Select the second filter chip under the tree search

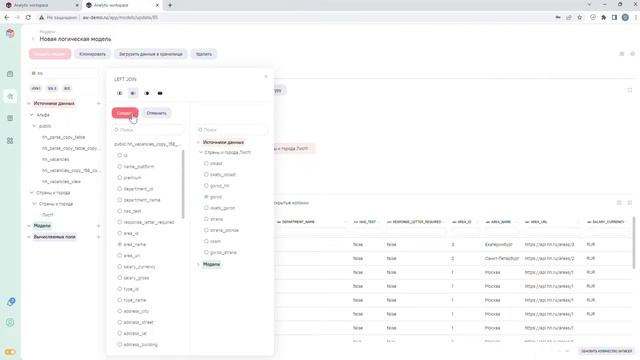[52, 88]
